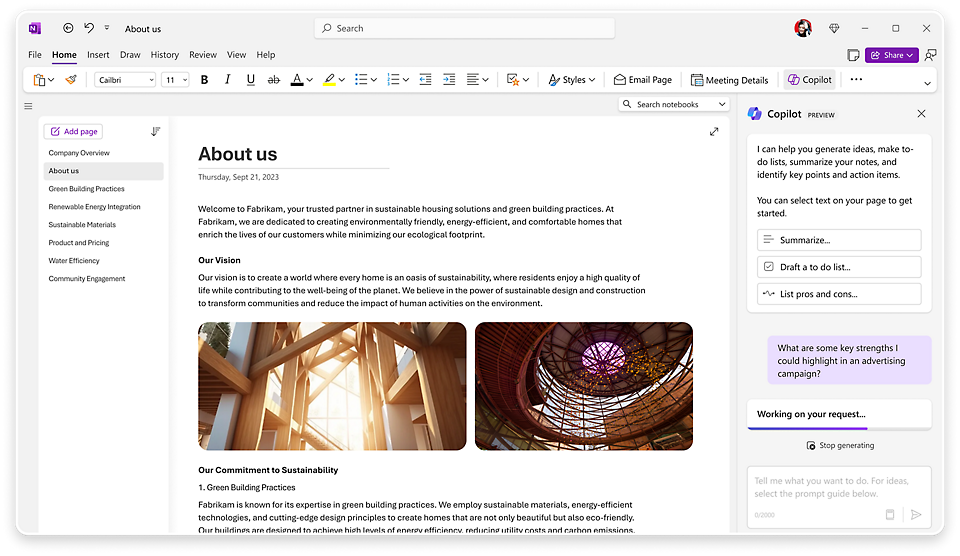The width and height of the screenshot is (960, 556).
Task: Click the Paste clipboard icon
Action: (39, 80)
